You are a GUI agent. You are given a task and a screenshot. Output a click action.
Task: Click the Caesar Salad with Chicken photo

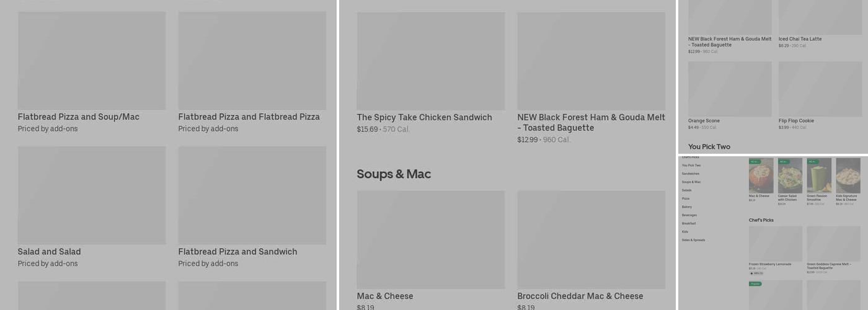(x=790, y=175)
